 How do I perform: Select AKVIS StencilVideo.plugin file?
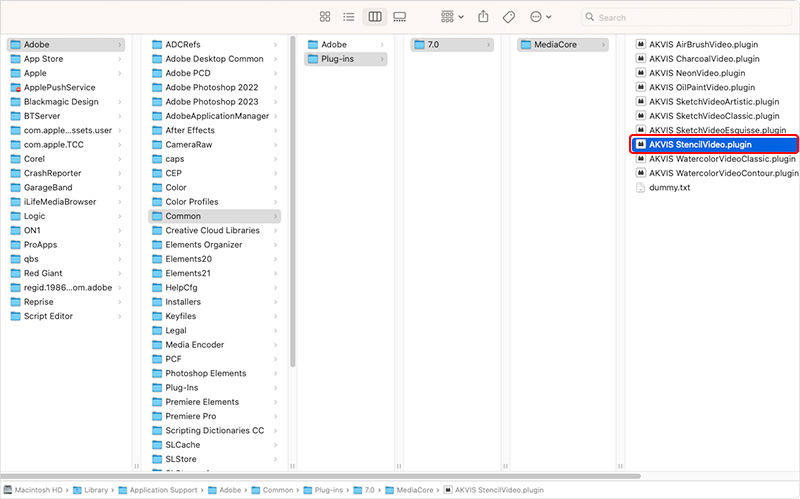[x=715, y=144]
